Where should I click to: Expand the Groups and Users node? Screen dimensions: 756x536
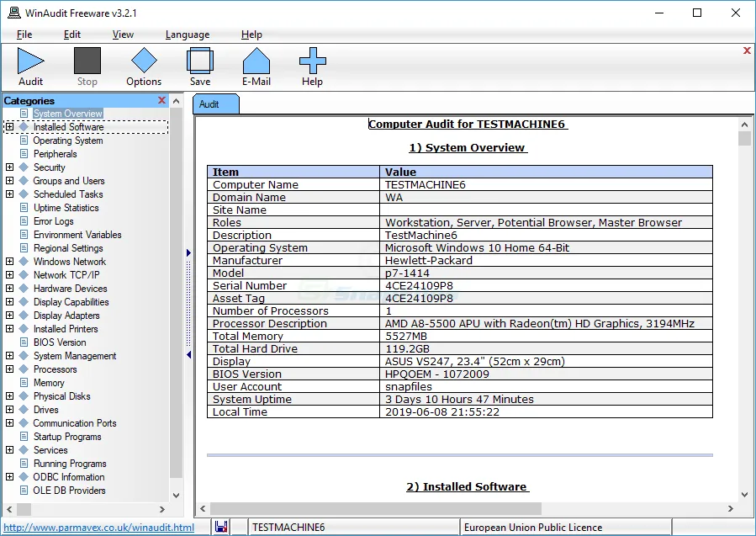pyautogui.click(x=9, y=180)
